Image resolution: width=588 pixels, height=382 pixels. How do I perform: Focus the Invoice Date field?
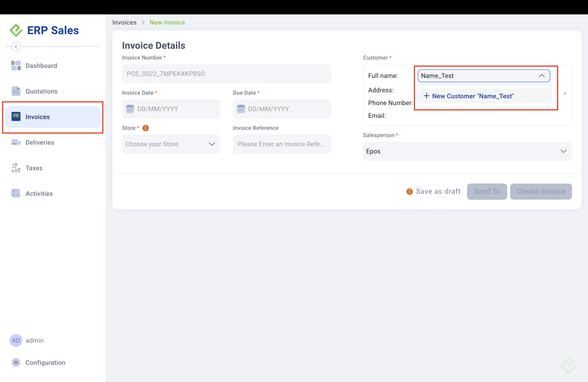click(171, 109)
